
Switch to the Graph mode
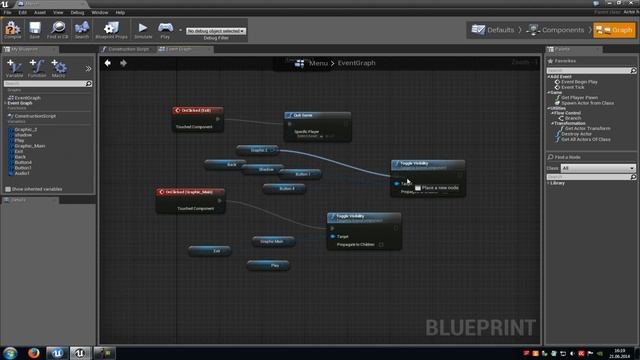click(614, 30)
